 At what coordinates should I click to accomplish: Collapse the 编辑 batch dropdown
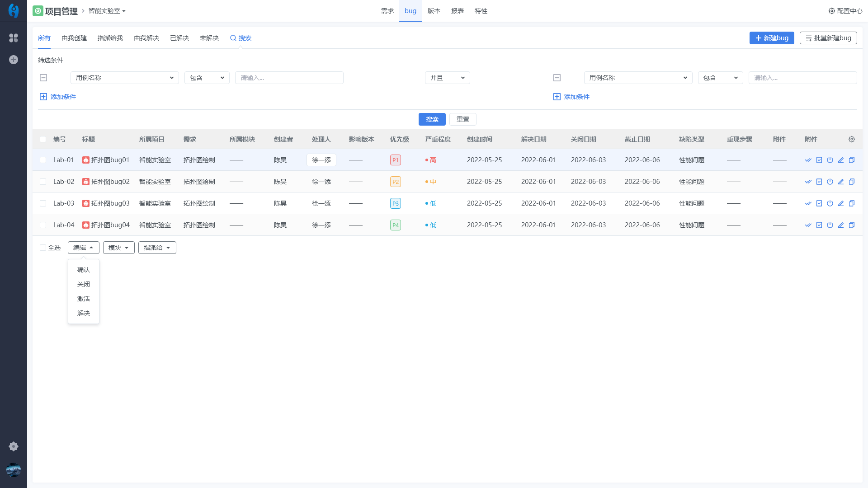coord(84,248)
